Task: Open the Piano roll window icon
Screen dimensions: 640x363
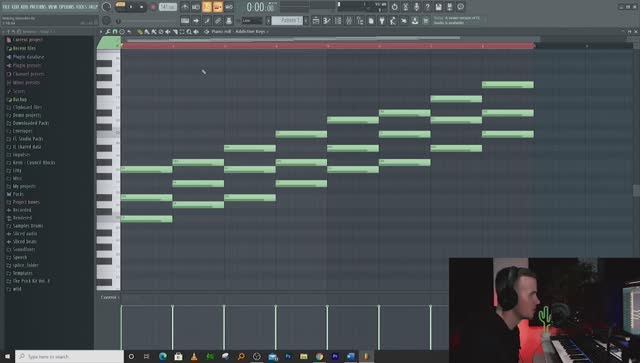Action: pyautogui.click(x=327, y=20)
